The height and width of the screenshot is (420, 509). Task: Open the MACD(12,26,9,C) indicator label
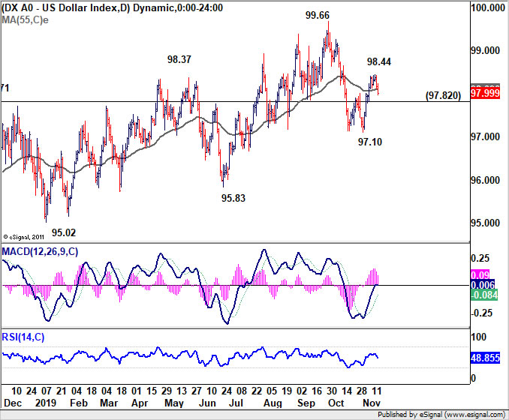[x=40, y=252]
